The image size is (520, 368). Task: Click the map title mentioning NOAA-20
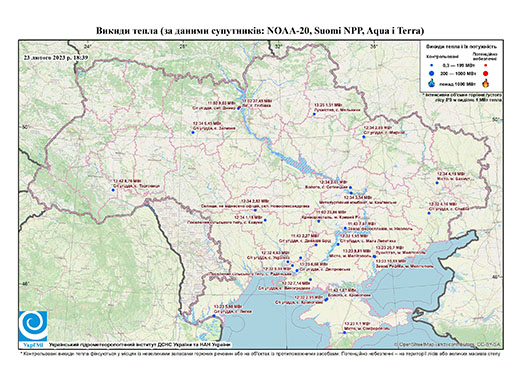260,31
